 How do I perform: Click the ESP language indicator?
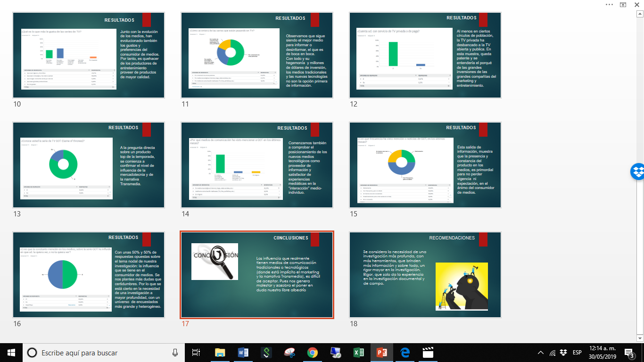(577, 353)
